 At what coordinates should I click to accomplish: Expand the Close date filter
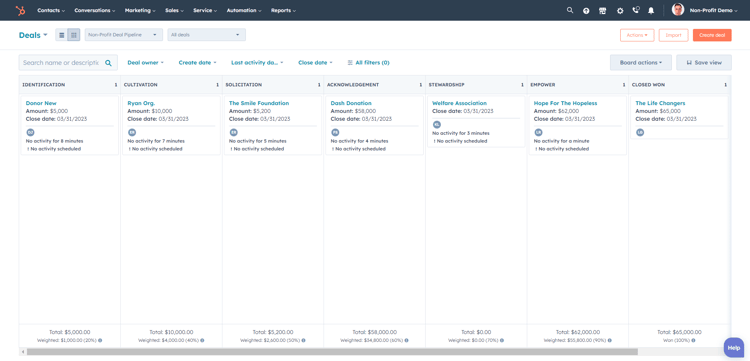[315, 63]
